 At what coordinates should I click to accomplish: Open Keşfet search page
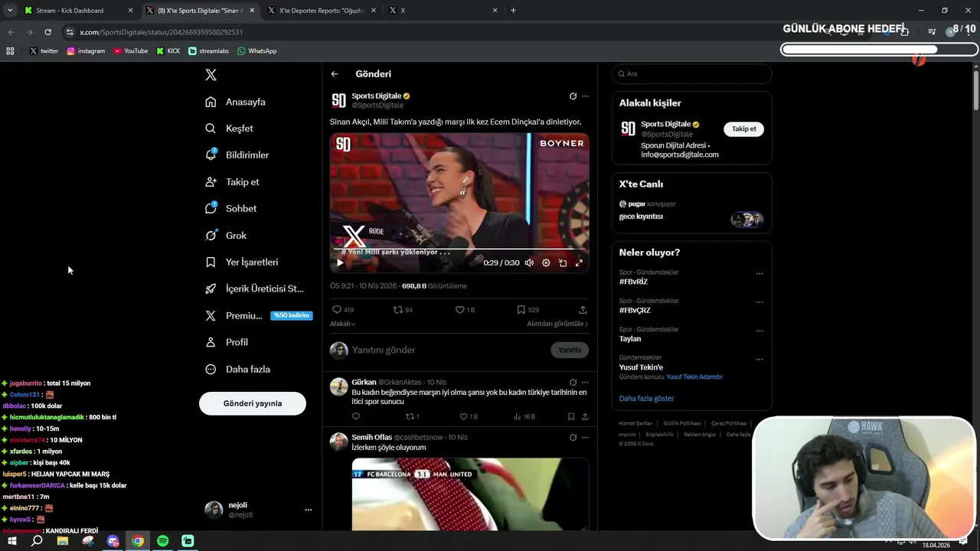click(229, 129)
